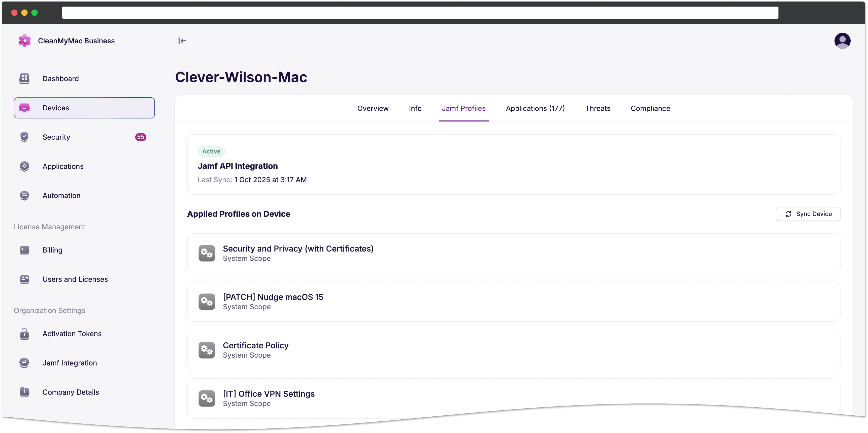The height and width of the screenshot is (433, 868).
Task: Open the [PATCH] Nudge macOS 15 profile
Action: pyautogui.click(x=273, y=297)
